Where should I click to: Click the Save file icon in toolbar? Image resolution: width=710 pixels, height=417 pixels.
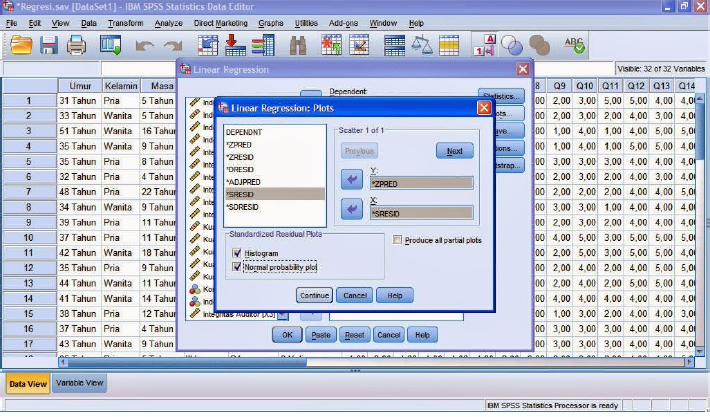[49, 45]
